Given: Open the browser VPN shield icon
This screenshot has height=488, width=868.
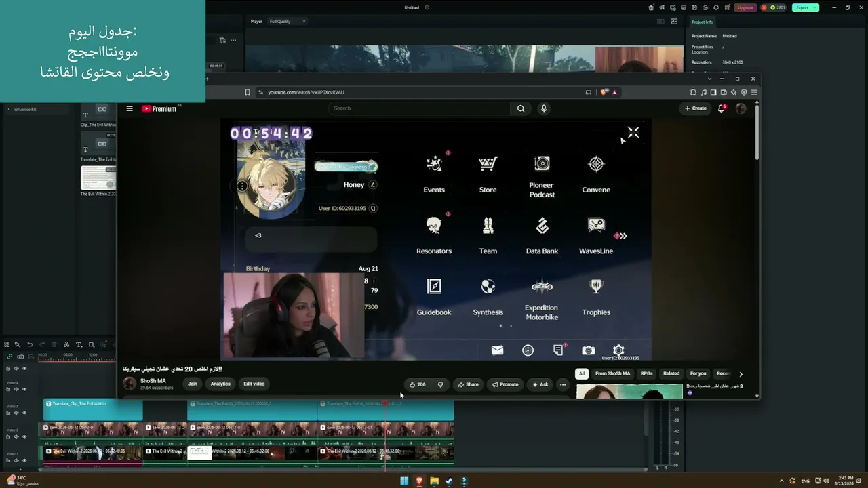Looking at the screenshot, I should [744, 92].
